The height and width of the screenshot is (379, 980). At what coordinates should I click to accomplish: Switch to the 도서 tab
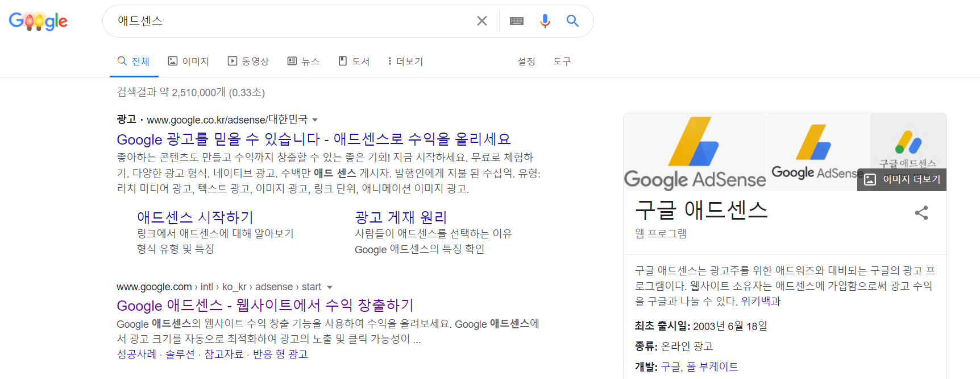pos(354,61)
